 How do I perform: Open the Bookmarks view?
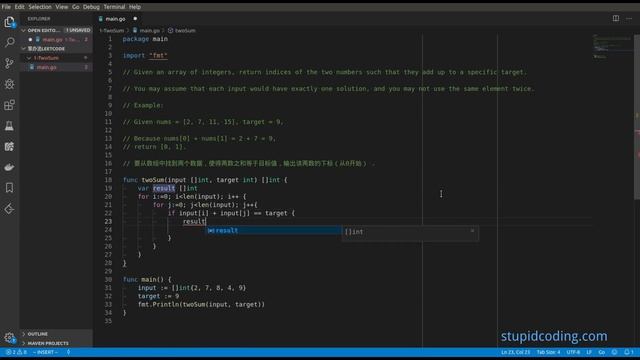coord(9,188)
